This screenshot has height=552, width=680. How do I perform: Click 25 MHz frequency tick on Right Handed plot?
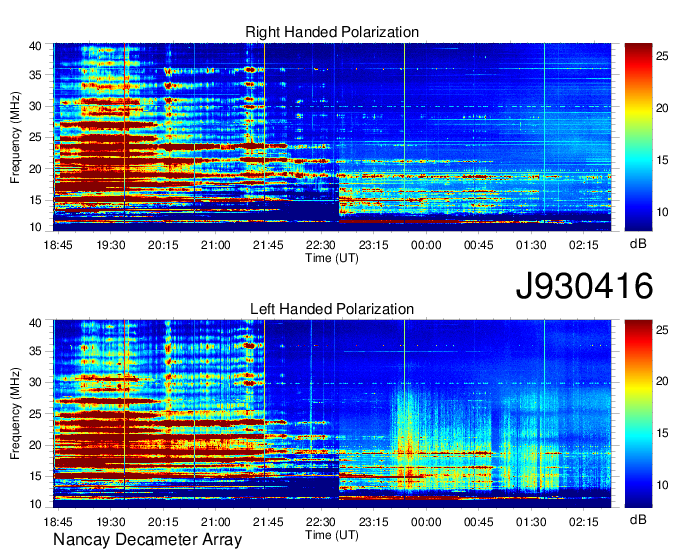point(35,137)
